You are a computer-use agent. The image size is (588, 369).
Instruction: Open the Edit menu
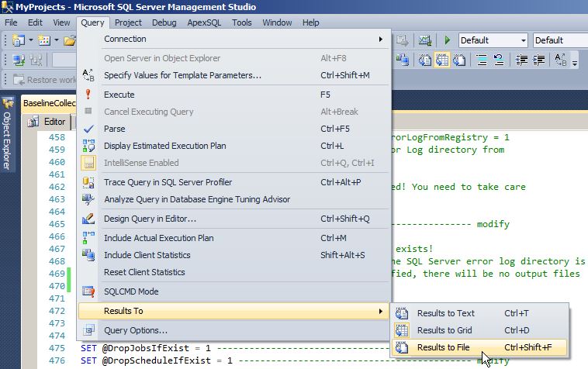pyautogui.click(x=35, y=22)
